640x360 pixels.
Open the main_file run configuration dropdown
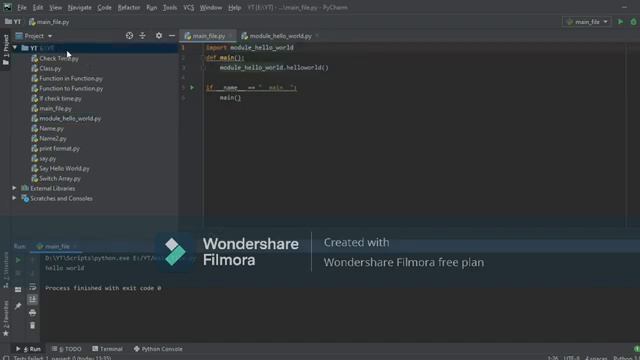click(587, 22)
